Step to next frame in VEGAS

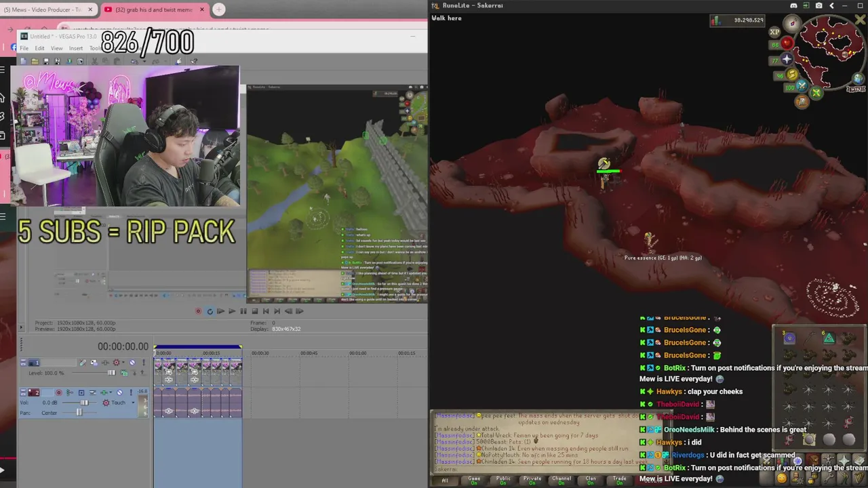[299, 311]
